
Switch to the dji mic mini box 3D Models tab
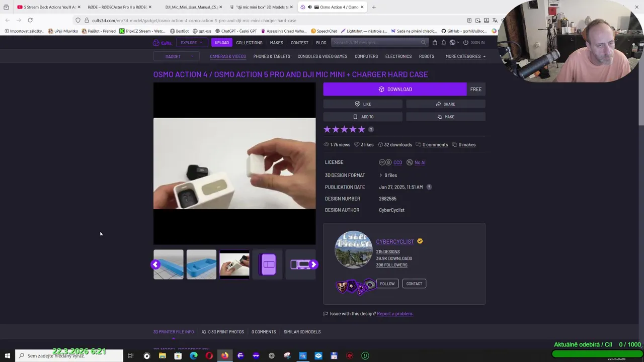pyautogui.click(x=262, y=7)
